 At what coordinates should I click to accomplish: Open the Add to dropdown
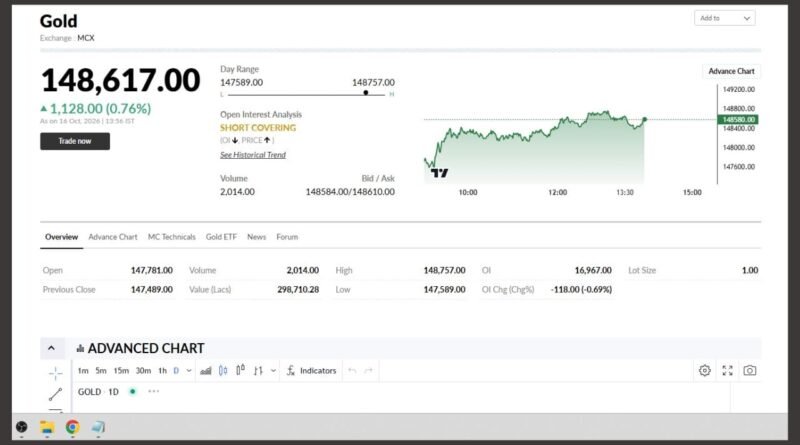click(x=724, y=18)
